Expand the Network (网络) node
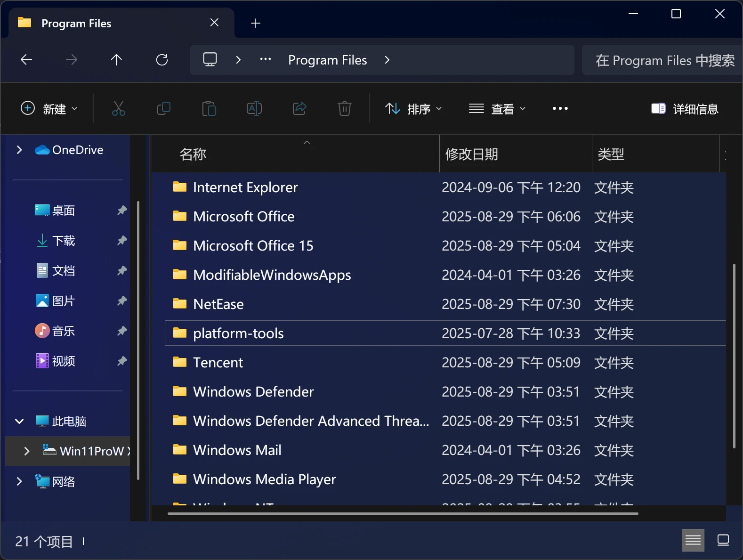Screen dimensions: 743x560 click(19, 481)
